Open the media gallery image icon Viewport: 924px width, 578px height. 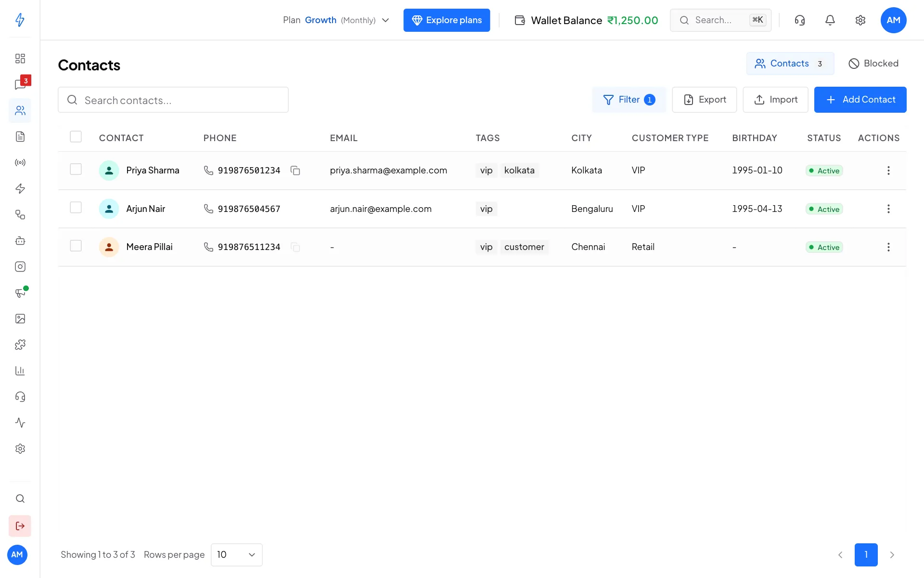tap(20, 318)
